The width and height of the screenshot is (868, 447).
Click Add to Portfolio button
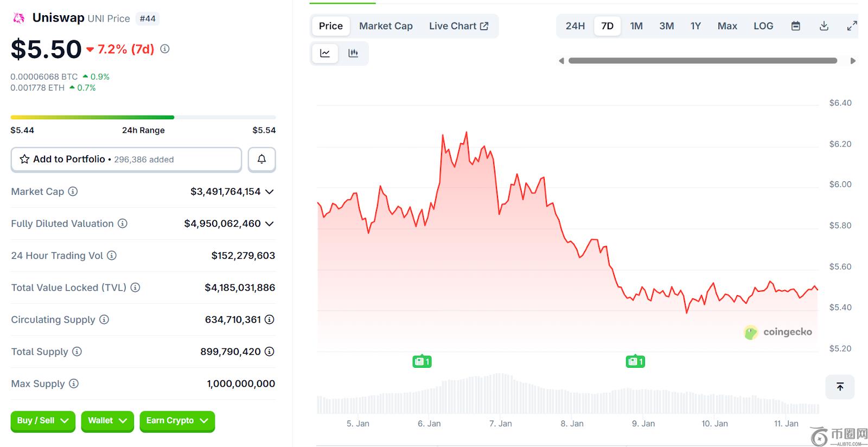pyautogui.click(x=126, y=159)
